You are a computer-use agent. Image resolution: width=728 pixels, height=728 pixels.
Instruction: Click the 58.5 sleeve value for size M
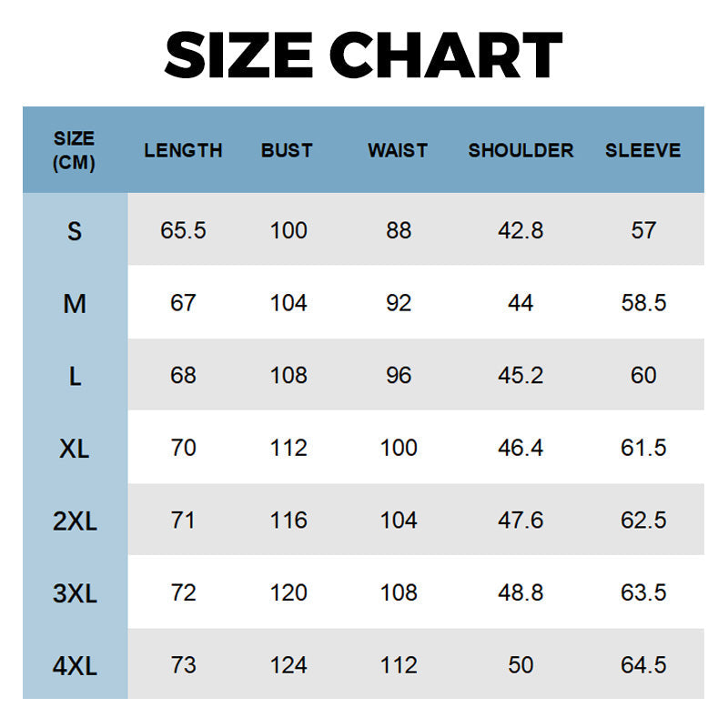(643, 303)
